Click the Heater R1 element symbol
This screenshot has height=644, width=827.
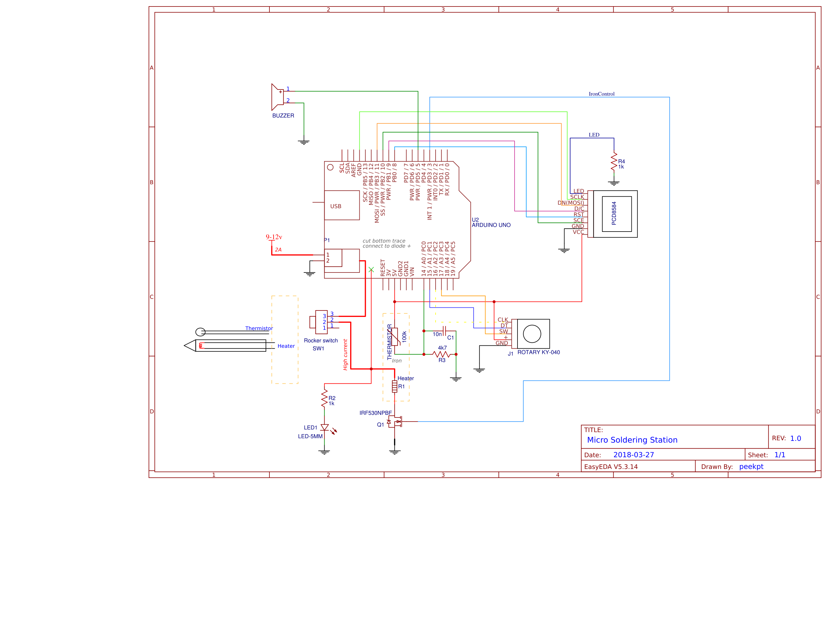click(x=395, y=386)
